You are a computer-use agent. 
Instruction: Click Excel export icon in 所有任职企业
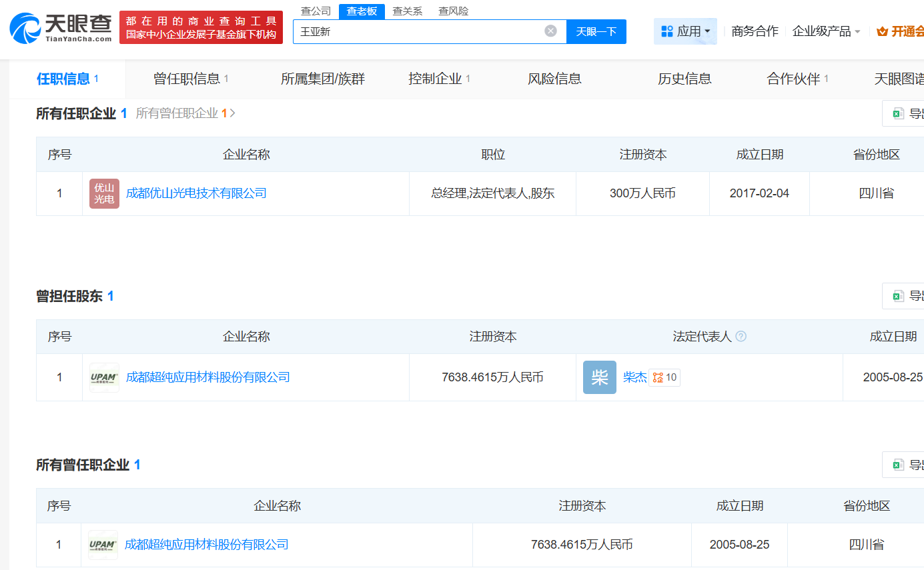pos(899,113)
